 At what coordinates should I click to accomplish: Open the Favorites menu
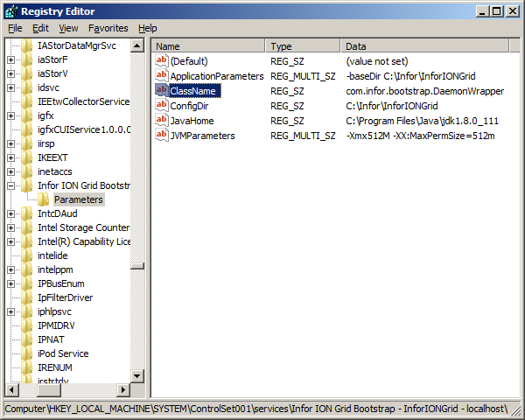(x=108, y=28)
